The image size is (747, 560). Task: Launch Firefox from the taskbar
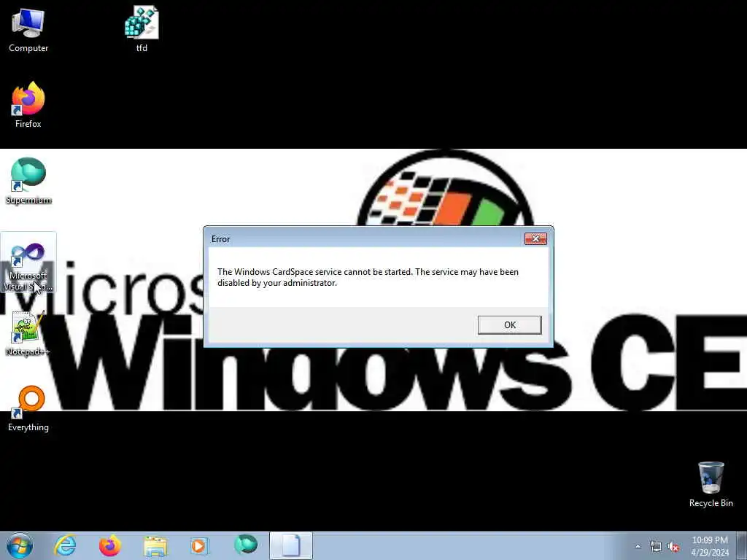point(110,545)
